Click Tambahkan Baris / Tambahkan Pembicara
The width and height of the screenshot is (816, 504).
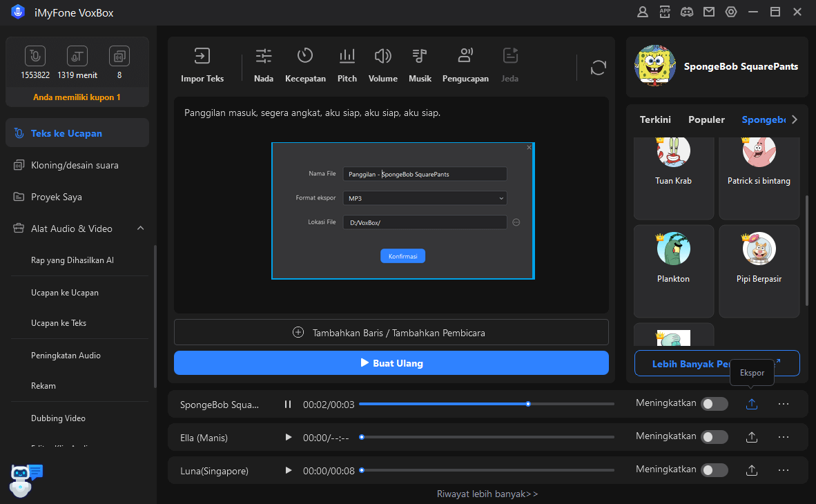click(391, 332)
